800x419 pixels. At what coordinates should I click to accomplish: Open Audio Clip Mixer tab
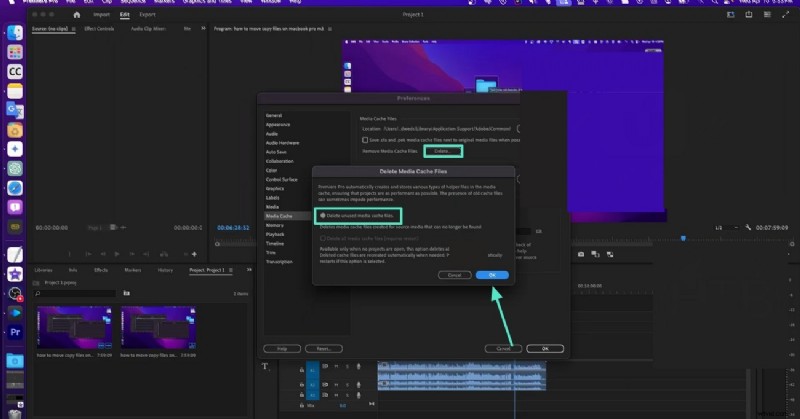pos(148,29)
